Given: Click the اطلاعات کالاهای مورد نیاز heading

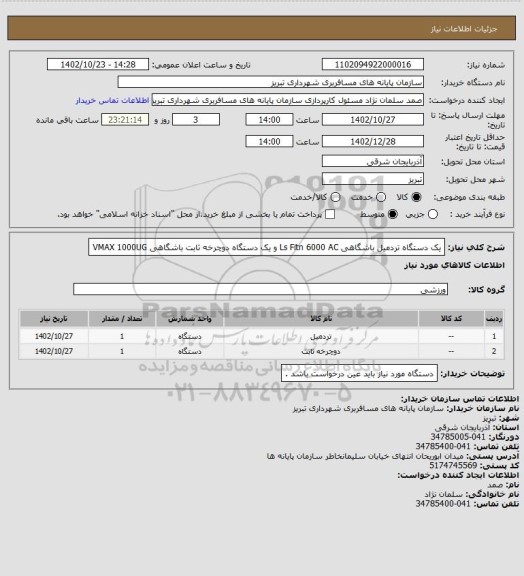Looking at the screenshot, I should 455,265.
